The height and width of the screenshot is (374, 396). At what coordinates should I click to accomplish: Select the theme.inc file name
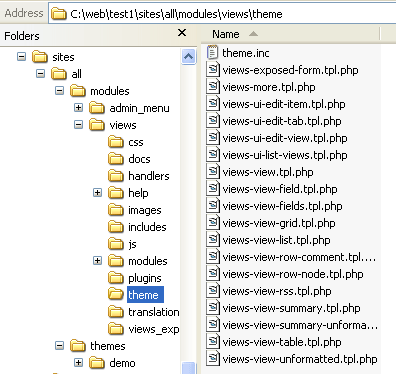tap(246, 53)
